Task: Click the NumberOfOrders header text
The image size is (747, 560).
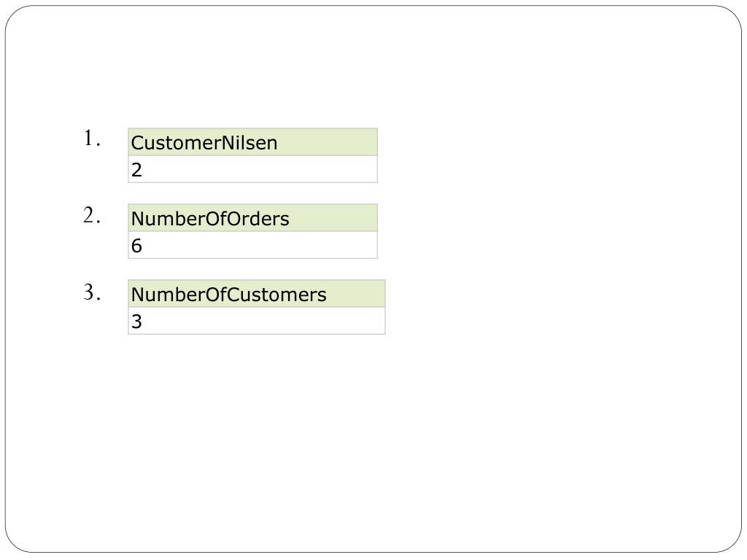Action: [210, 219]
